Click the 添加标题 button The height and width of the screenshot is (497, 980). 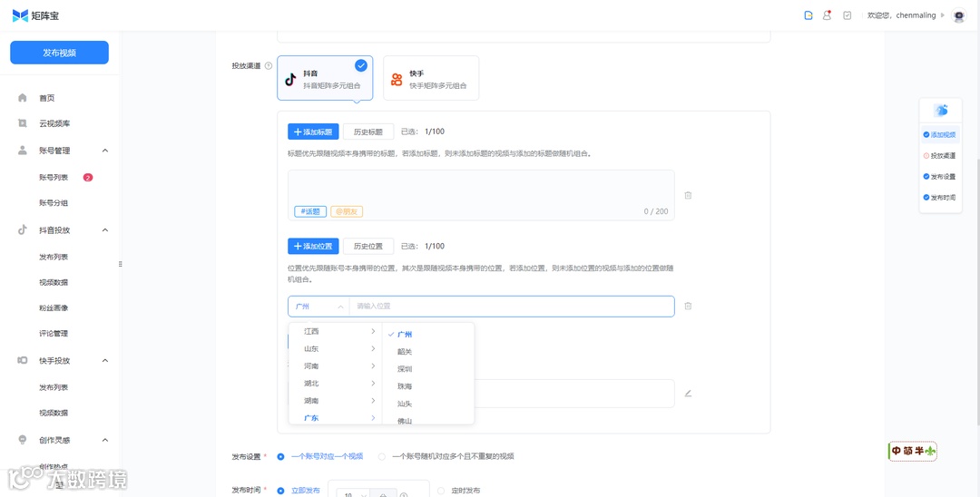[313, 132]
